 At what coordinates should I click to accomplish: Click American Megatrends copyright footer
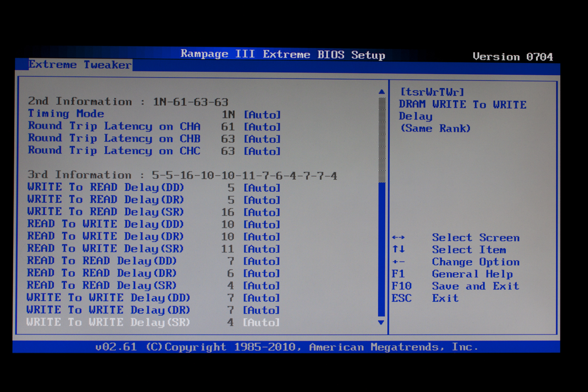287,347
